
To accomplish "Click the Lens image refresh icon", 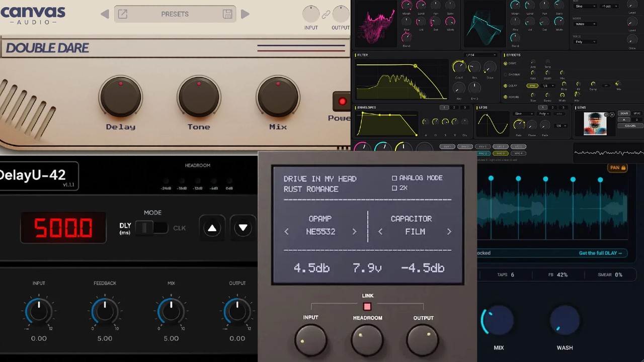I will 606,115.
